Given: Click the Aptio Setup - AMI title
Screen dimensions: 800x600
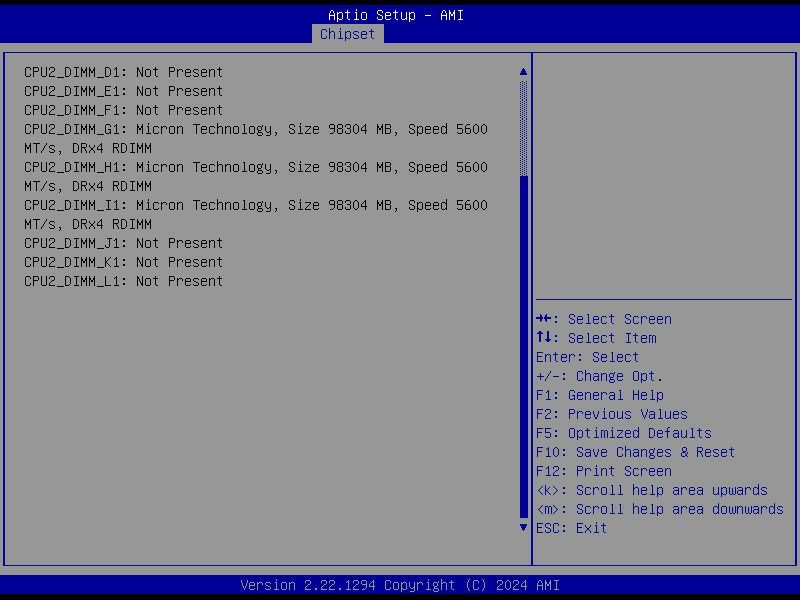Looking at the screenshot, I should pos(396,15).
